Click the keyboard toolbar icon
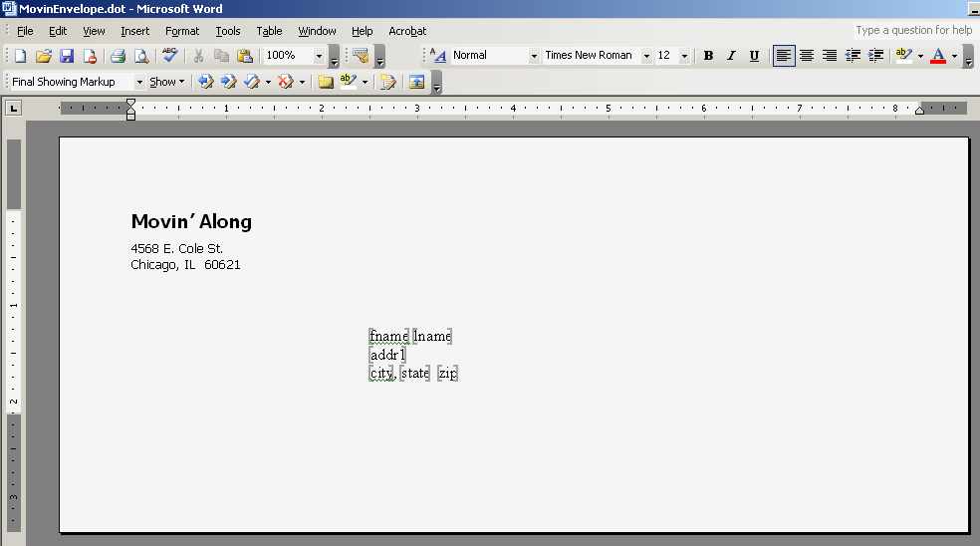 (361, 56)
